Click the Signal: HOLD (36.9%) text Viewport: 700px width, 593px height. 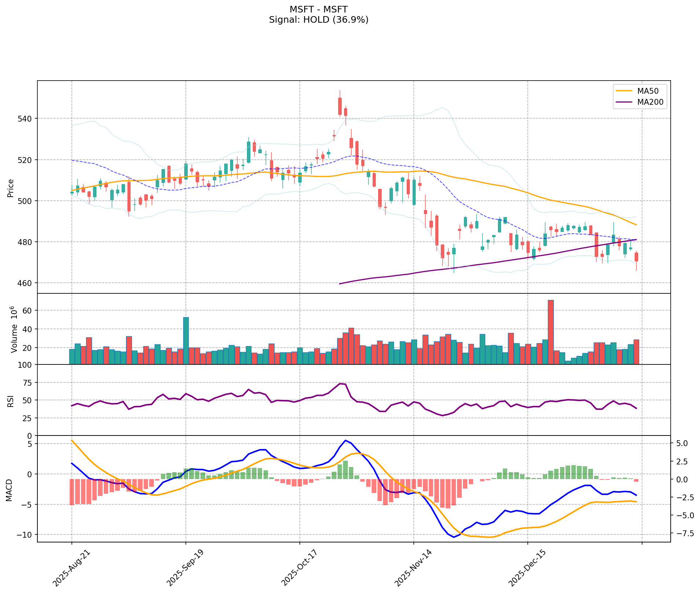[x=318, y=20]
